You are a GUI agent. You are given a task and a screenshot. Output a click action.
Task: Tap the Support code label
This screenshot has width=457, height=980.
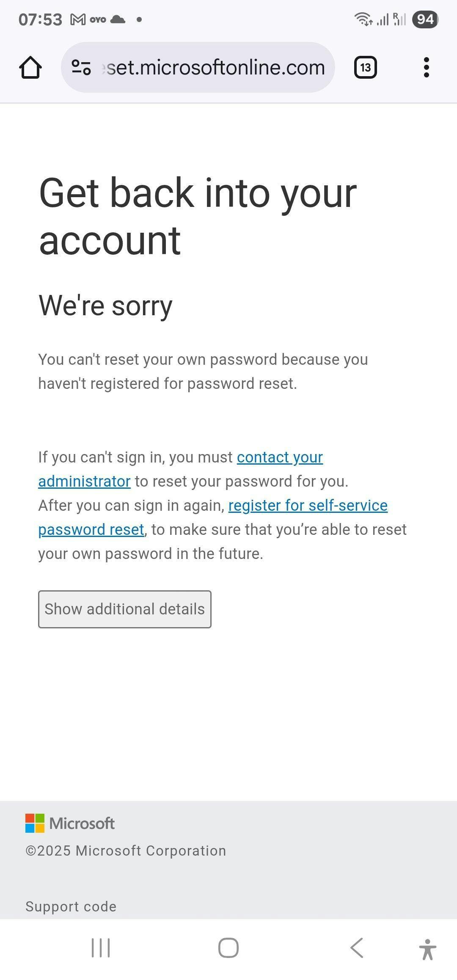(71, 906)
